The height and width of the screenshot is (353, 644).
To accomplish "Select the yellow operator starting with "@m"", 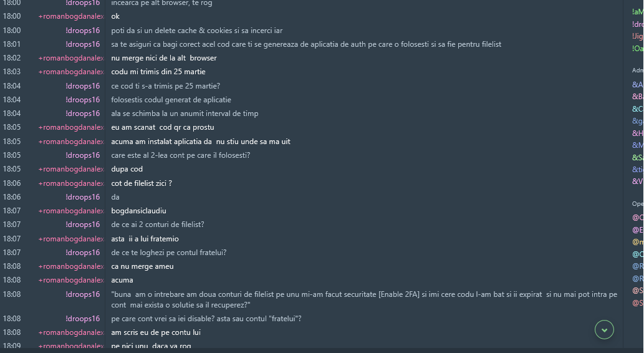I will (637, 242).
